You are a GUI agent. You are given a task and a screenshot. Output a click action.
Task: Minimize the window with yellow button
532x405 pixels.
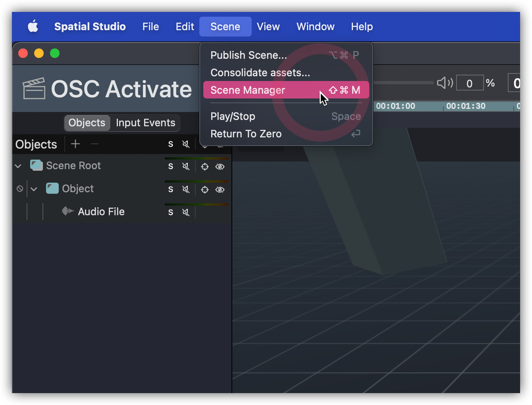39,53
